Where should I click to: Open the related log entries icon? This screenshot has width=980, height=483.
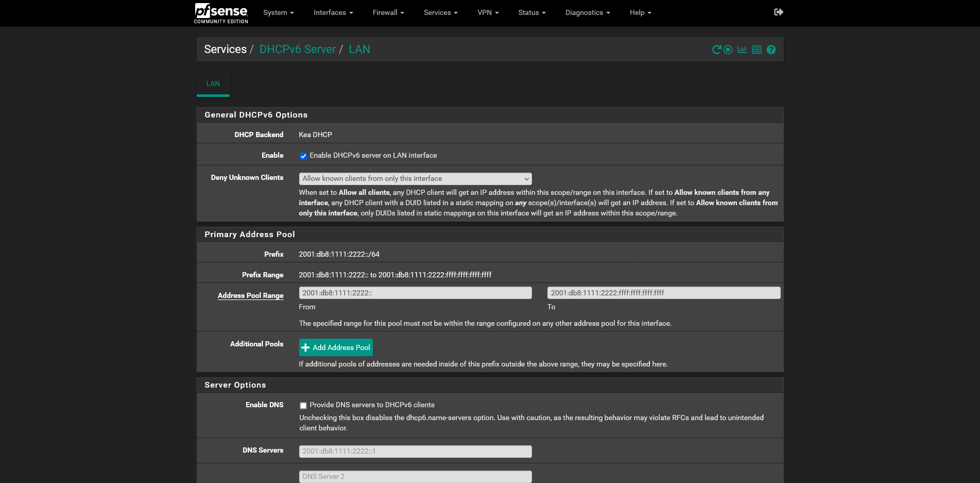(x=757, y=49)
